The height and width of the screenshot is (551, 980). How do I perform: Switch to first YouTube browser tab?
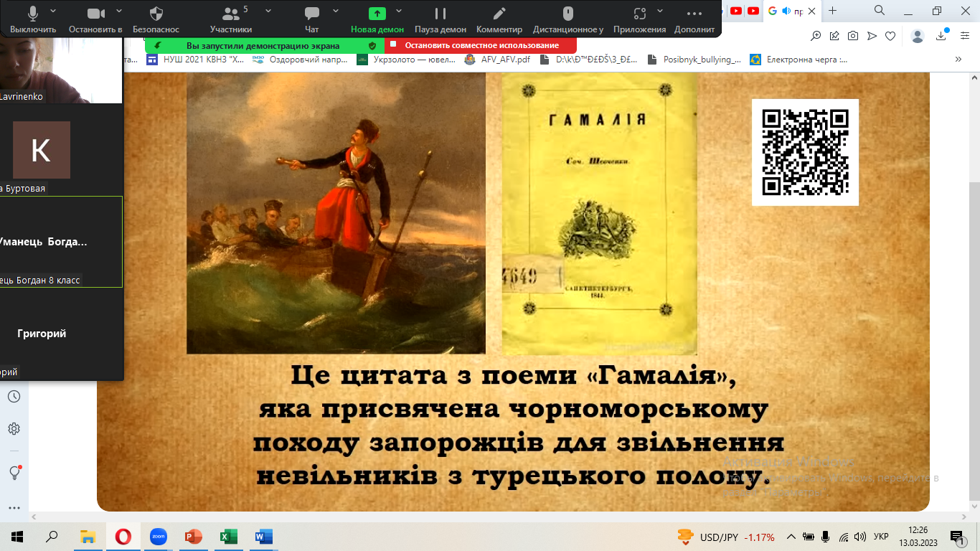736,11
